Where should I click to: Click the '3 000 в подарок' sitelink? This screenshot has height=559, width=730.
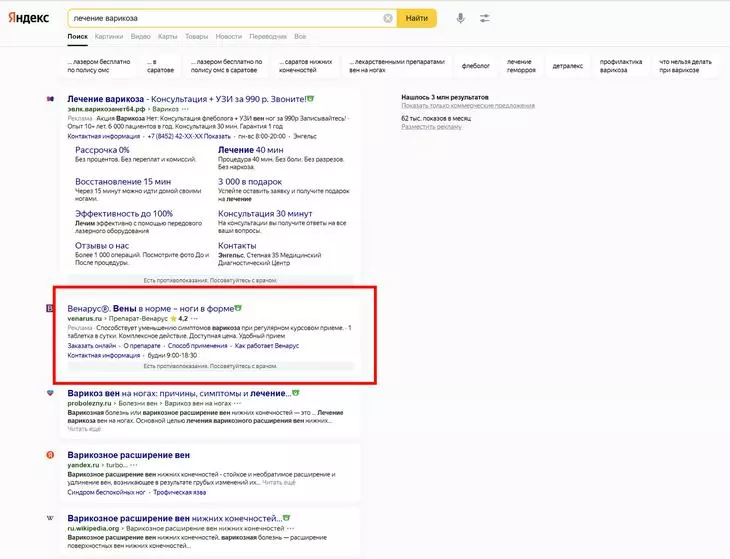tap(250, 182)
